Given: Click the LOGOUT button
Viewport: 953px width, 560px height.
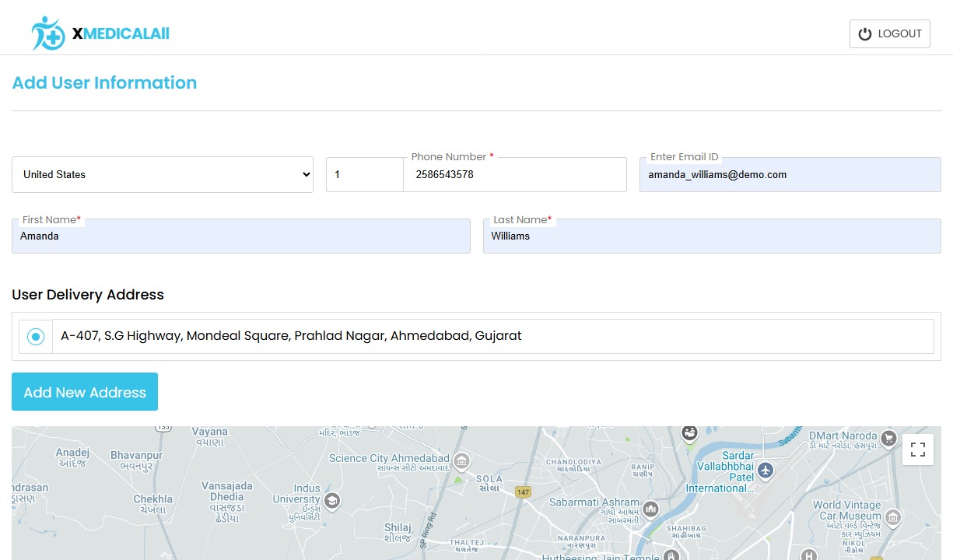Looking at the screenshot, I should pyautogui.click(x=890, y=34).
